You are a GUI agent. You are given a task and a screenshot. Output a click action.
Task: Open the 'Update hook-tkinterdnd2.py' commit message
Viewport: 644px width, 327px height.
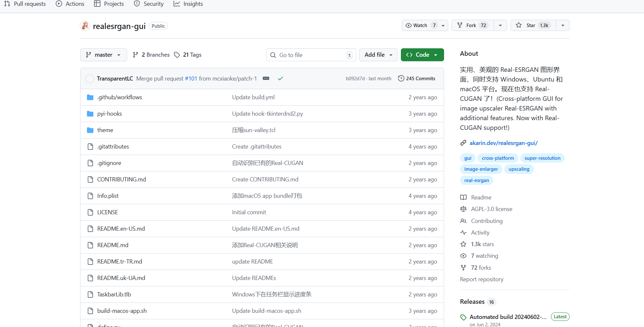268,114
